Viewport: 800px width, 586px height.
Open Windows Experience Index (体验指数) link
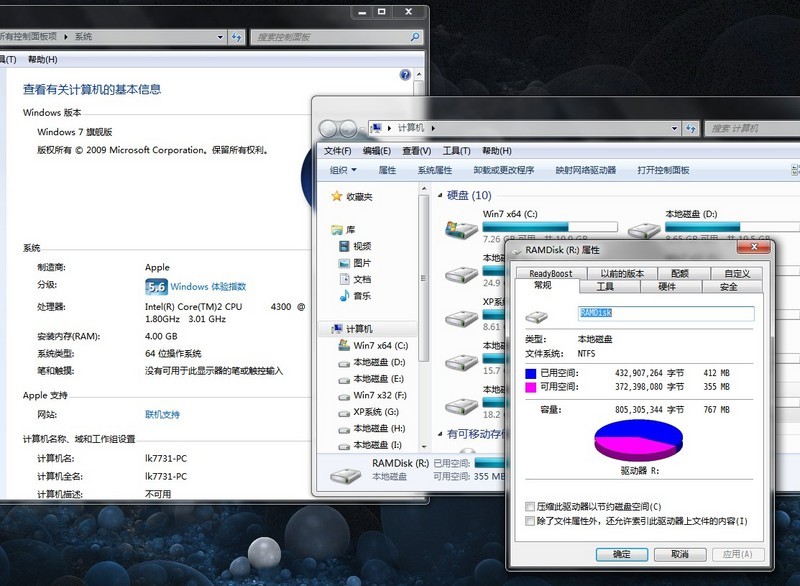(208, 287)
